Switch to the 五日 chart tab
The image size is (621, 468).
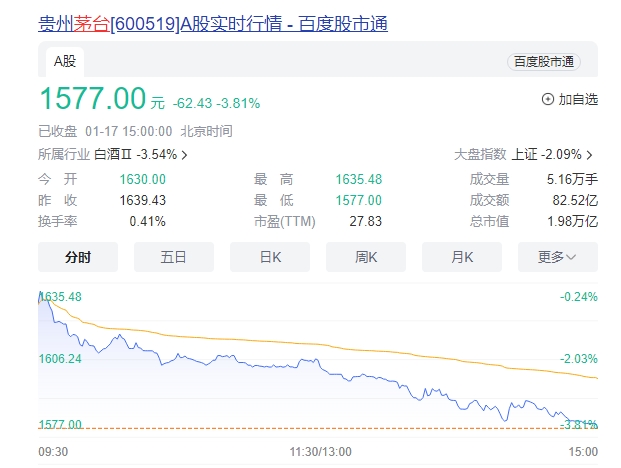tap(174, 257)
